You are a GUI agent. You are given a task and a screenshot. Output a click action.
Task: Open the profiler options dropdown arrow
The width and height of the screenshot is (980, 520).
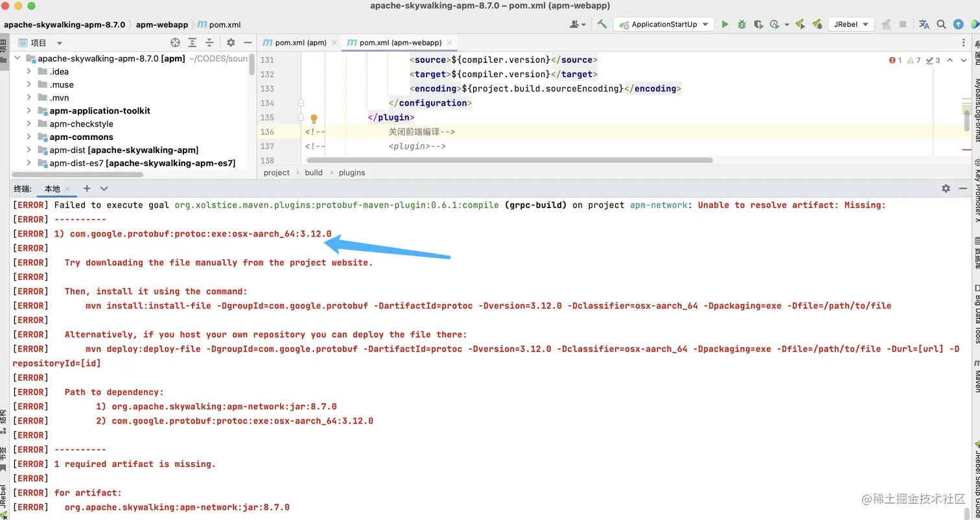tap(787, 25)
